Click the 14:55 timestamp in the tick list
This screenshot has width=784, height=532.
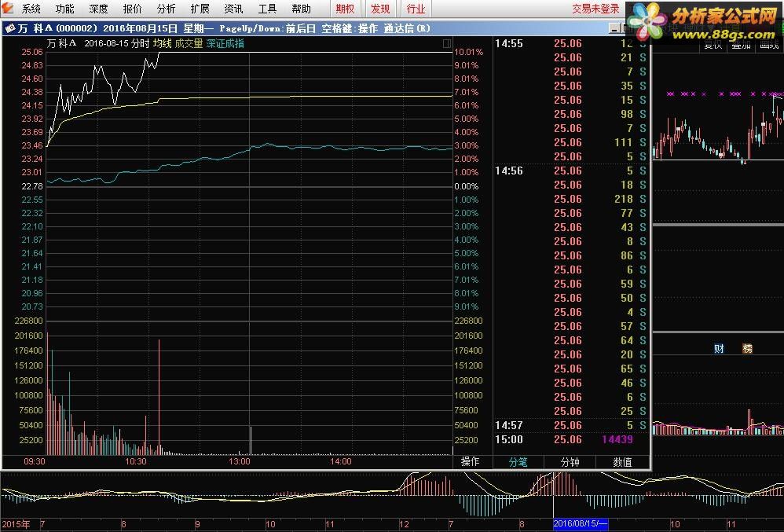point(509,43)
